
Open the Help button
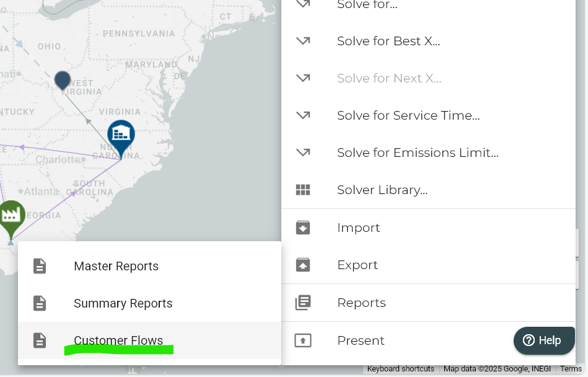(544, 340)
